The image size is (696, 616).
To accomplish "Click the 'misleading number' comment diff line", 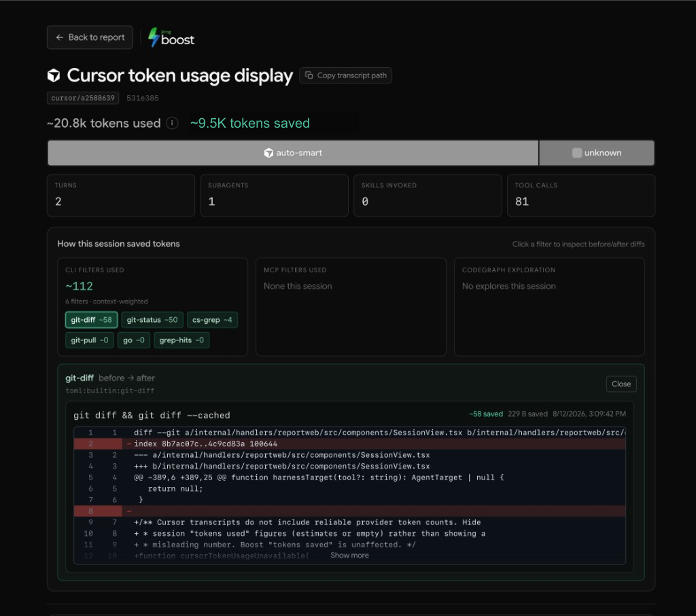I will (x=349, y=545).
